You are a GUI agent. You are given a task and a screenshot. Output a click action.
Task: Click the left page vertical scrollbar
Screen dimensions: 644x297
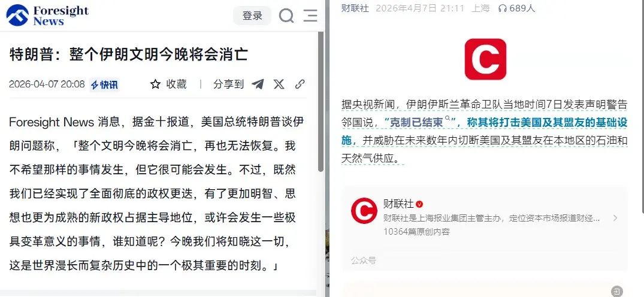[321, 101]
